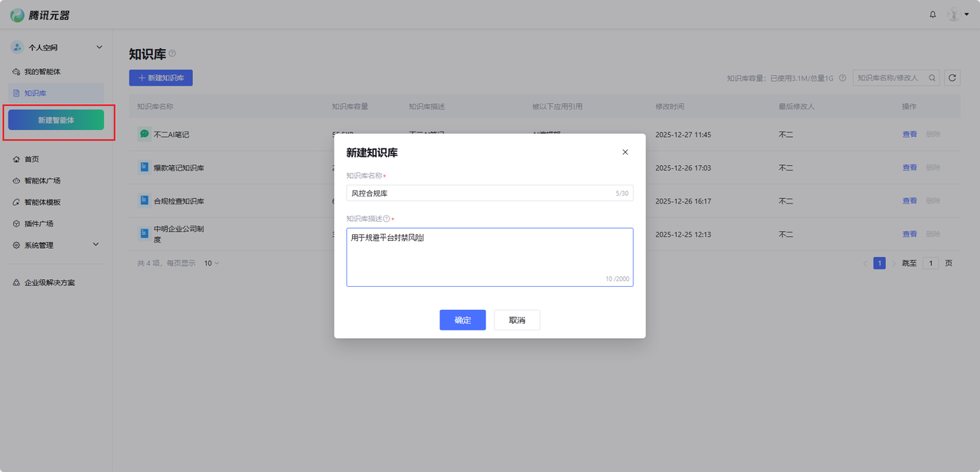The width and height of the screenshot is (980, 472).
Task: Close the 新建知识库 dialog with X
Action: click(625, 152)
